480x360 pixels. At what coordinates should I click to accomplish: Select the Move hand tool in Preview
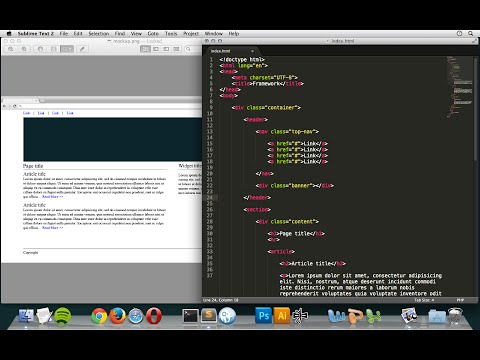click(x=40, y=49)
